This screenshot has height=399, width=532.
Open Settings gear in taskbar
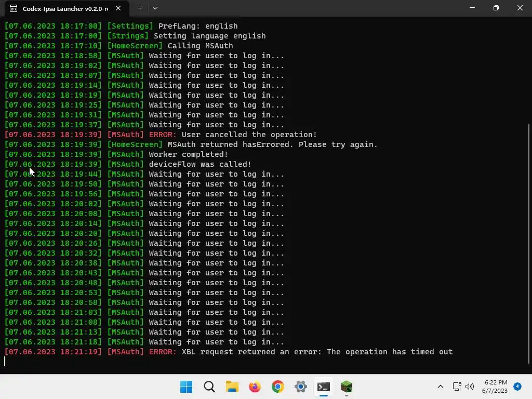301,387
